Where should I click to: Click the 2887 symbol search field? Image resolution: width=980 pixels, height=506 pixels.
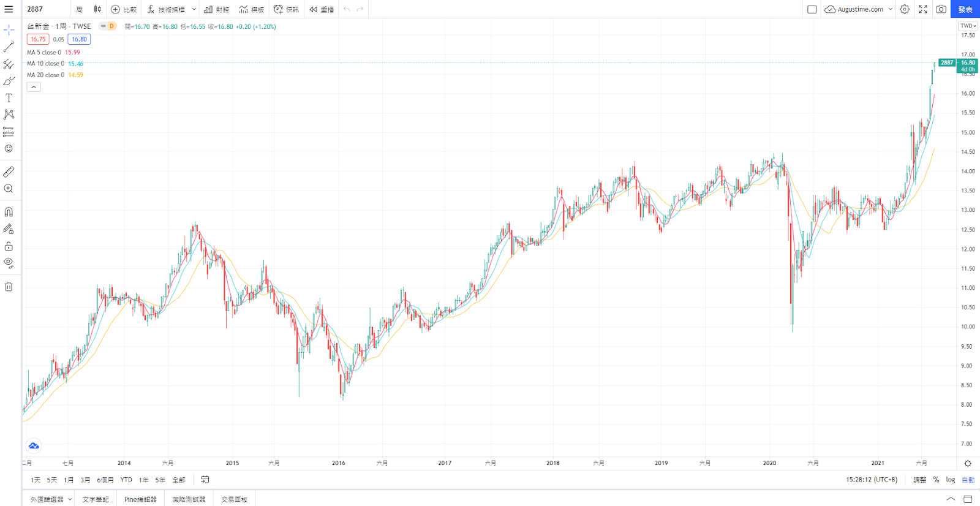pyautogui.click(x=47, y=9)
